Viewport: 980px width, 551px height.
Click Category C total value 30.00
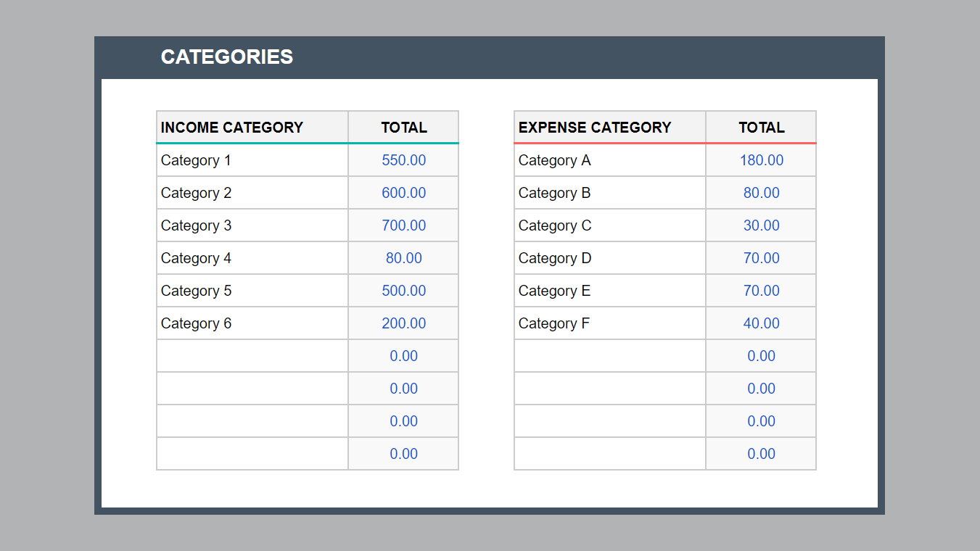(x=761, y=225)
